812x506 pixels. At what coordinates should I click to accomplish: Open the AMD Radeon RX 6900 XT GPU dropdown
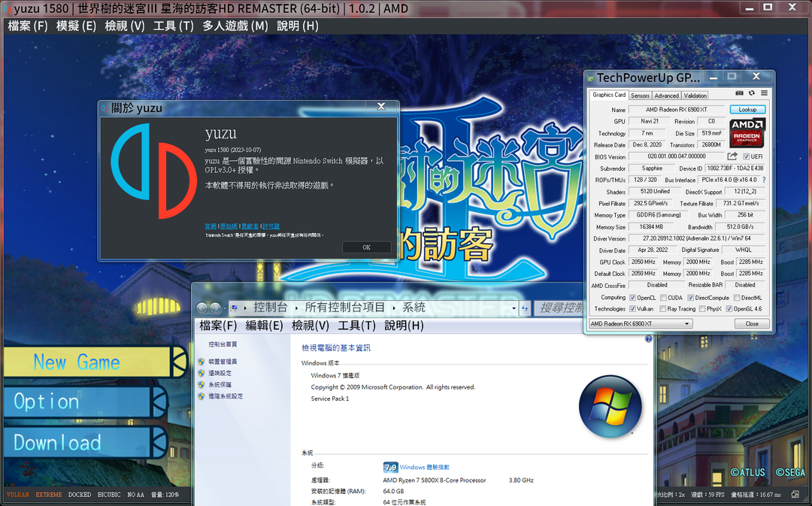click(640, 324)
